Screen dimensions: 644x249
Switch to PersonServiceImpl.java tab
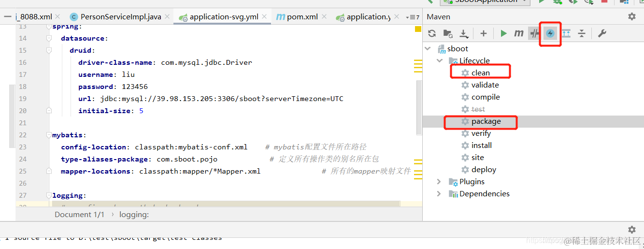pyautogui.click(x=121, y=17)
